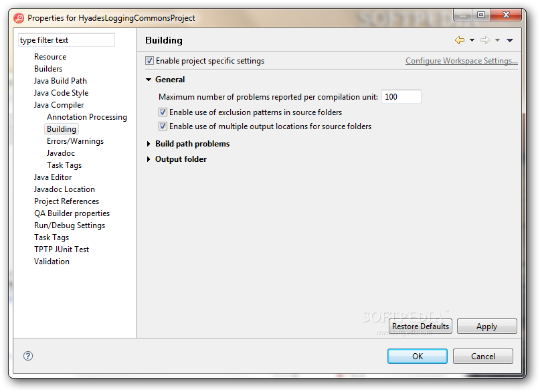Toggle exclusion patterns in source folders checkbox

pos(163,112)
